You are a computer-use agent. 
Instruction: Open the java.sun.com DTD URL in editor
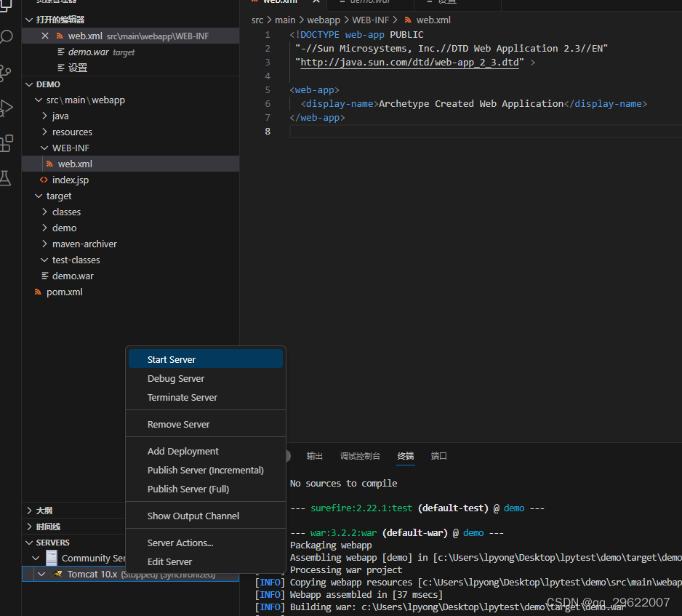410,63
